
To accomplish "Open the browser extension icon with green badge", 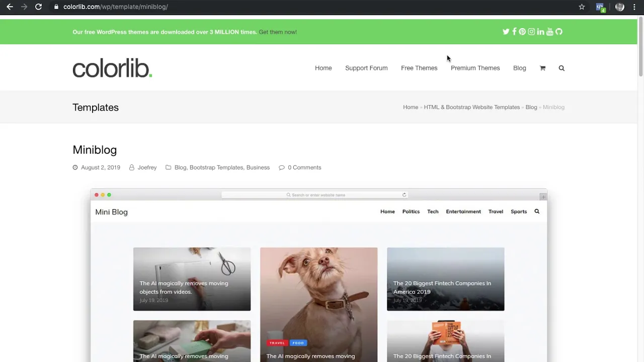I will coord(600,7).
